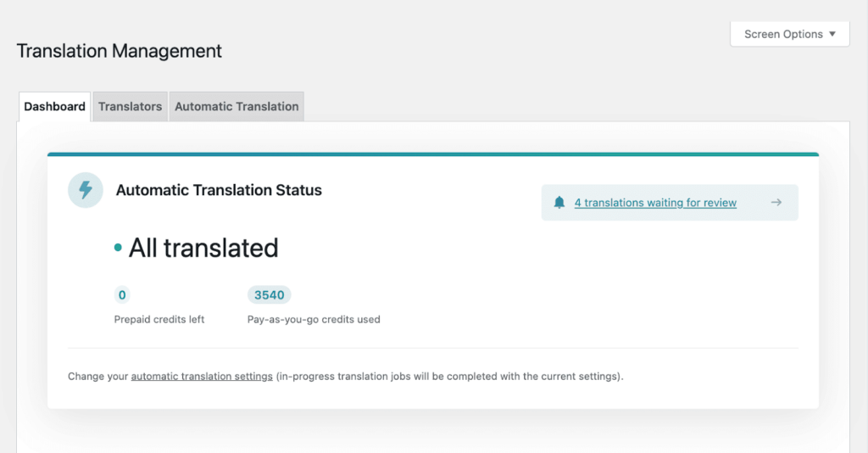Click the Pay-as-you-go credits used label
This screenshot has height=453, width=868.
[314, 320]
